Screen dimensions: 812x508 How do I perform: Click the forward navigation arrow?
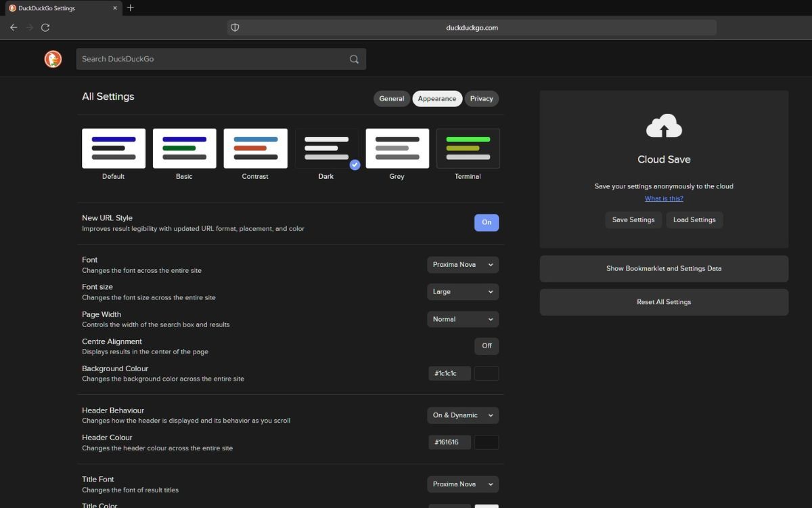click(x=29, y=27)
